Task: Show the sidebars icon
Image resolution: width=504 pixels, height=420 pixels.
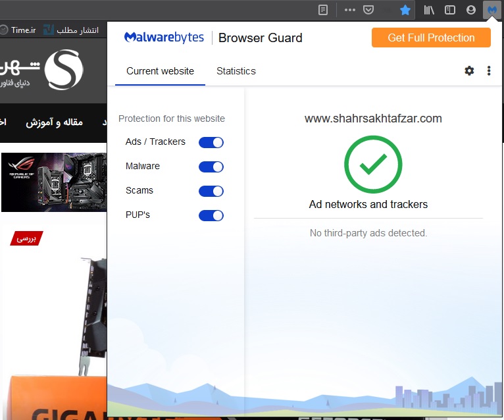Action: coord(449,10)
